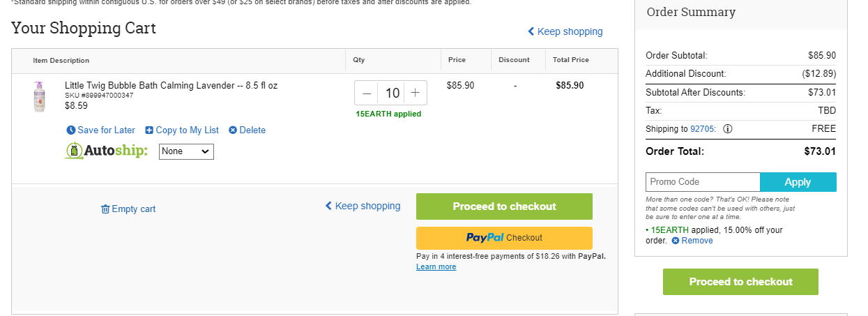Apply the promo code
868x316 pixels.
(x=798, y=182)
